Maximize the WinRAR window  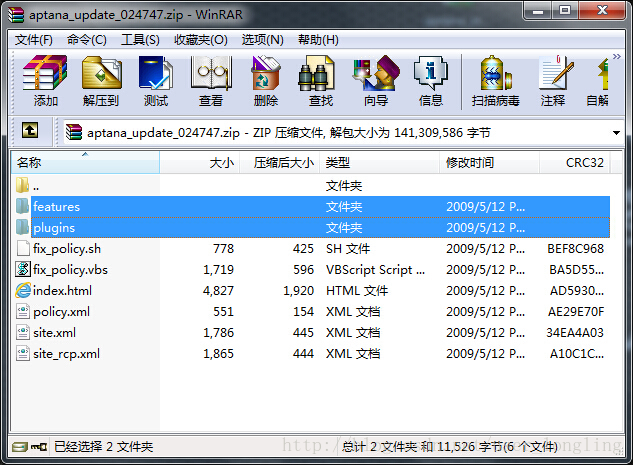click(565, 10)
